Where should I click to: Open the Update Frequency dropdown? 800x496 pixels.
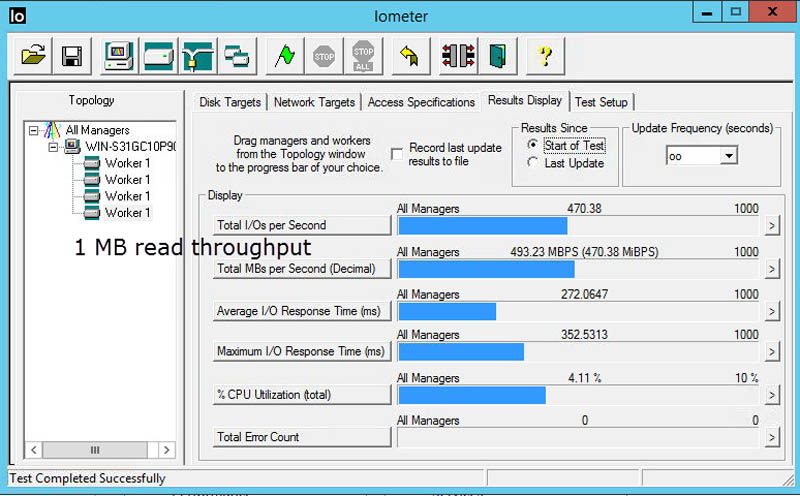pyautogui.click(x=729, y=156)
